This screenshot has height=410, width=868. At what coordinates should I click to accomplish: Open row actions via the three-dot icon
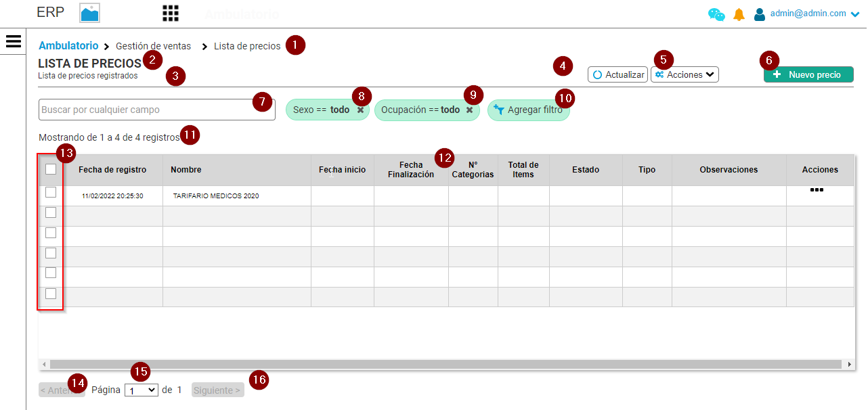pos(817,190)
